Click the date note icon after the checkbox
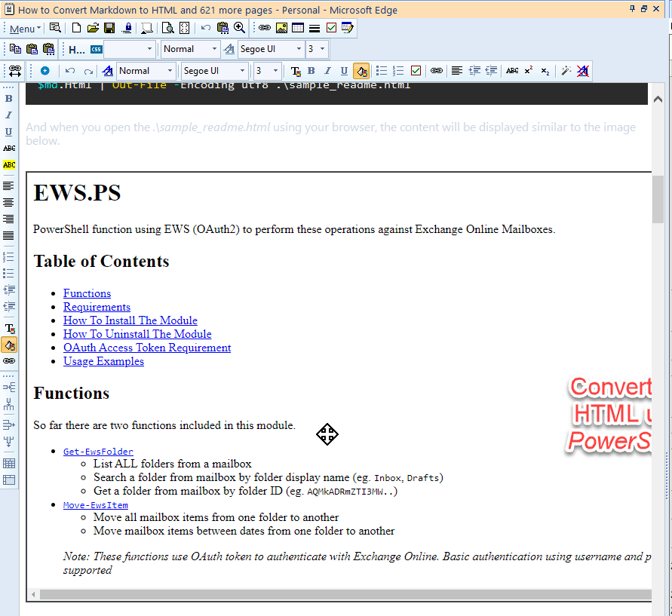Viewport: 672px width, 616px height. point(348,28)
